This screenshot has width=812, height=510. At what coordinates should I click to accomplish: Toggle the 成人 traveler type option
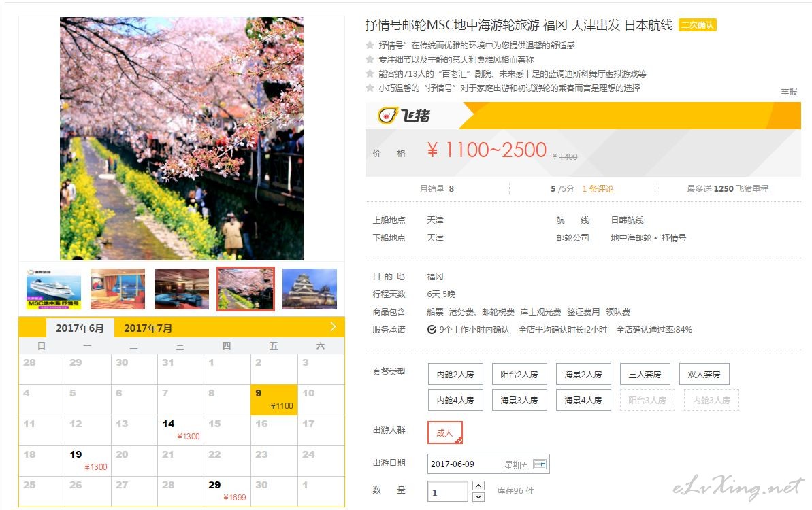coord(445,432)
